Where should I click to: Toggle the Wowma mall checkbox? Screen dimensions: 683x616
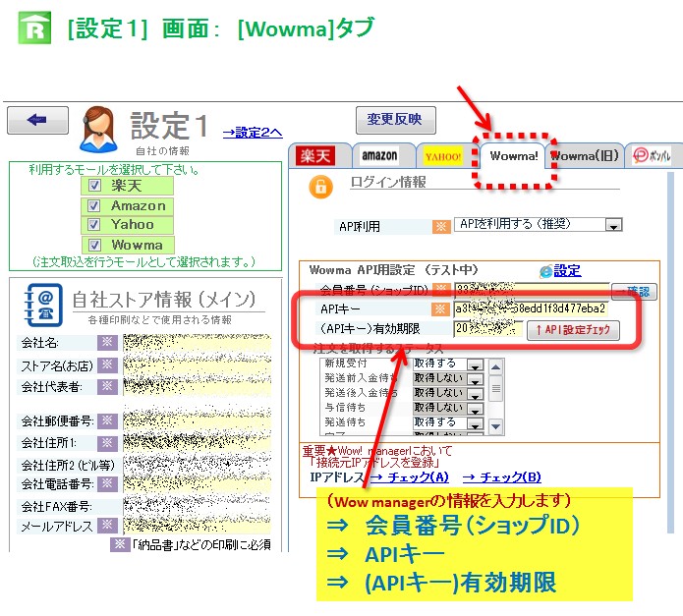point(94,245)
